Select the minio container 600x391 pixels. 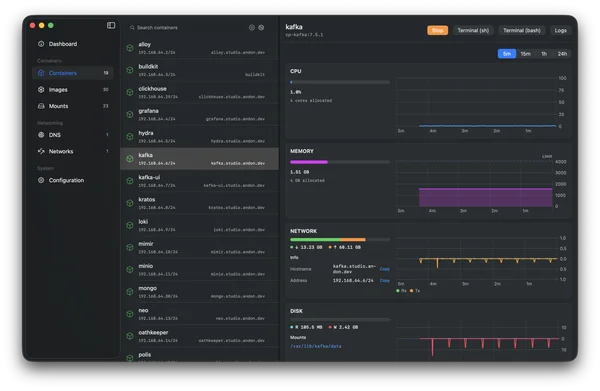click(x=199, y=270)
